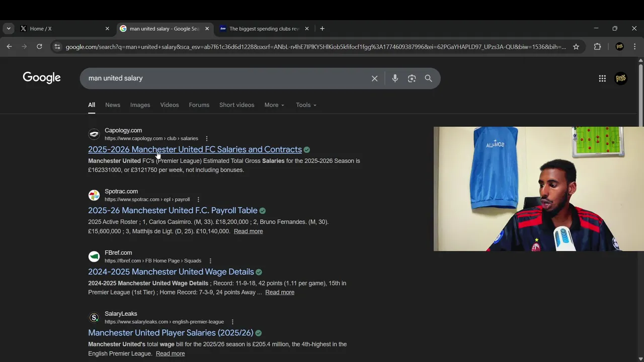Start a voice search with microphone

tap(395, 78)
